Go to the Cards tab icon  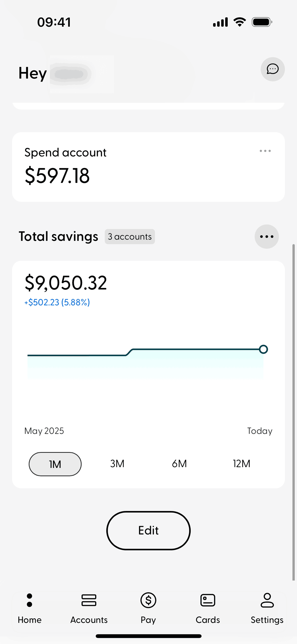coord(208,600)
